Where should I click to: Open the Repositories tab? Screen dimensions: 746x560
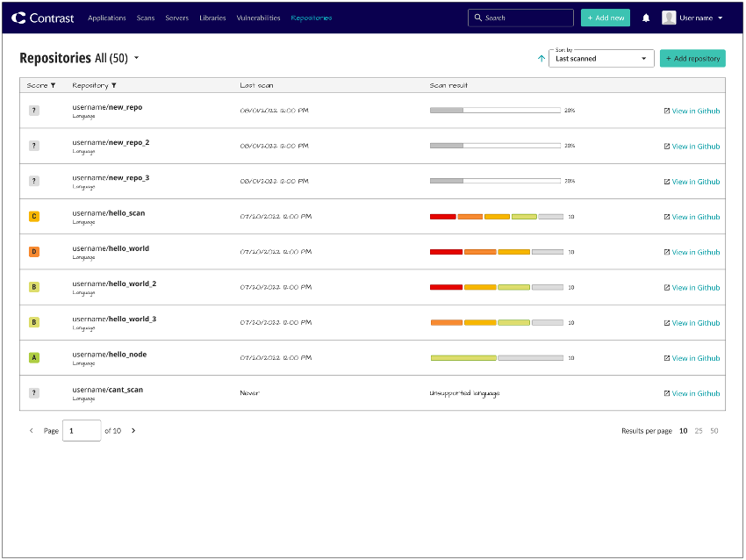[x=312, y=18]
